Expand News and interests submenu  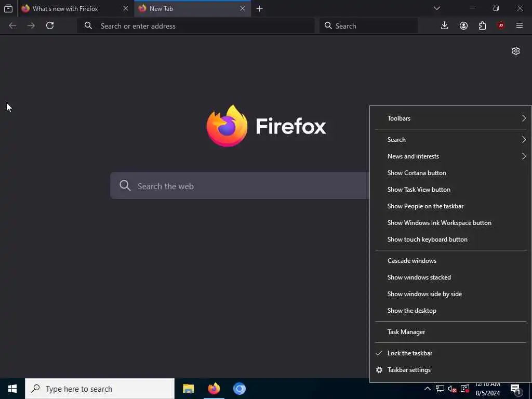click(450, 156)
